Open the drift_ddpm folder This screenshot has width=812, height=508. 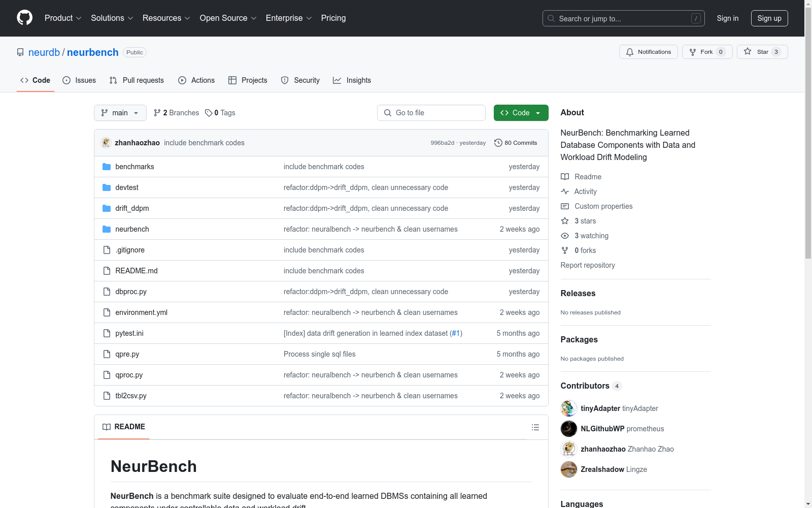132,208
